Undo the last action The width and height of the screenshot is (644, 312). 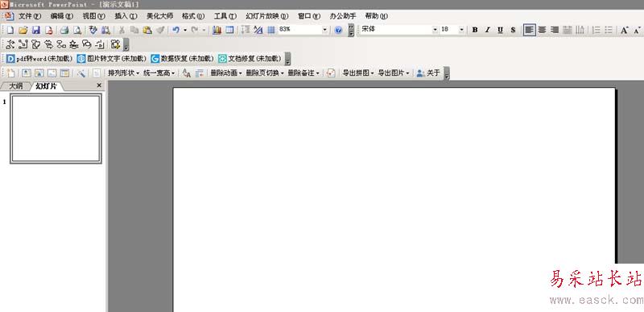pos(176,30)
